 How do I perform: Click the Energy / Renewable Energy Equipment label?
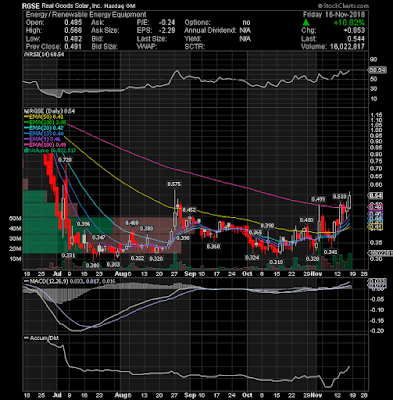point(86,15)
